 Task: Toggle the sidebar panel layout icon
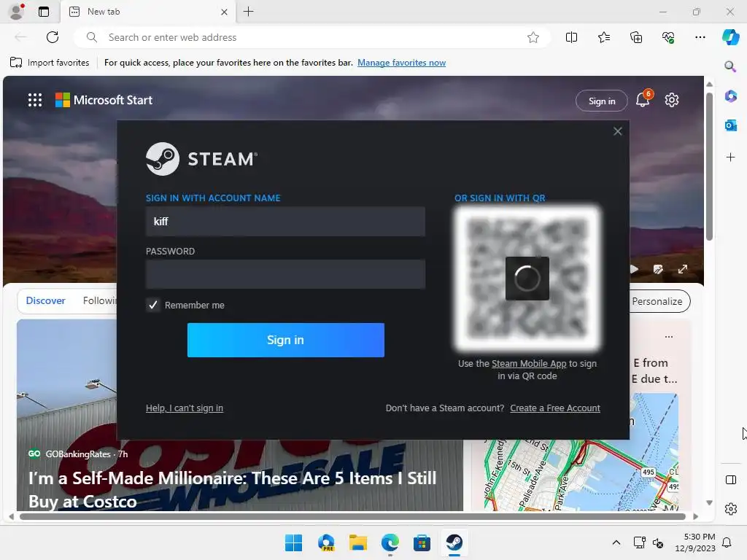(x=730, y=480)
